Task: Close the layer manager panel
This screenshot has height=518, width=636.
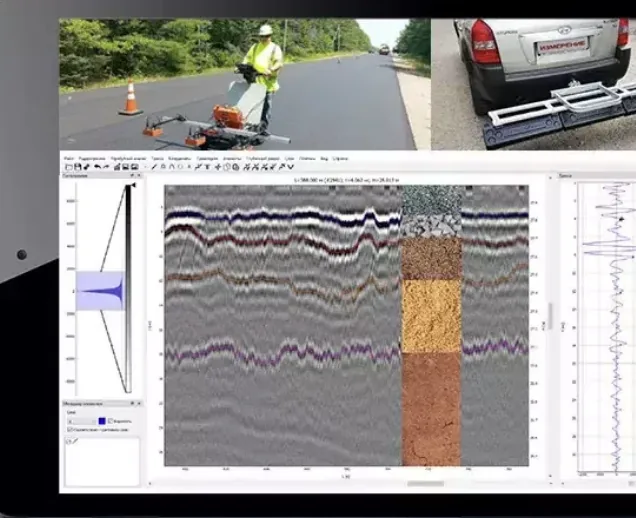Action: pos(139,404)
